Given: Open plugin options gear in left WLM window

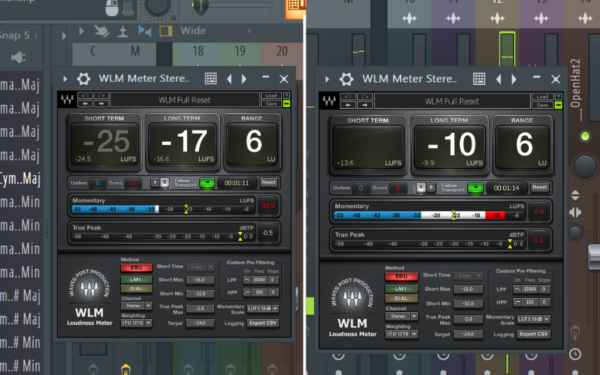Looking at the screenshot, I should tap(83, 79).
